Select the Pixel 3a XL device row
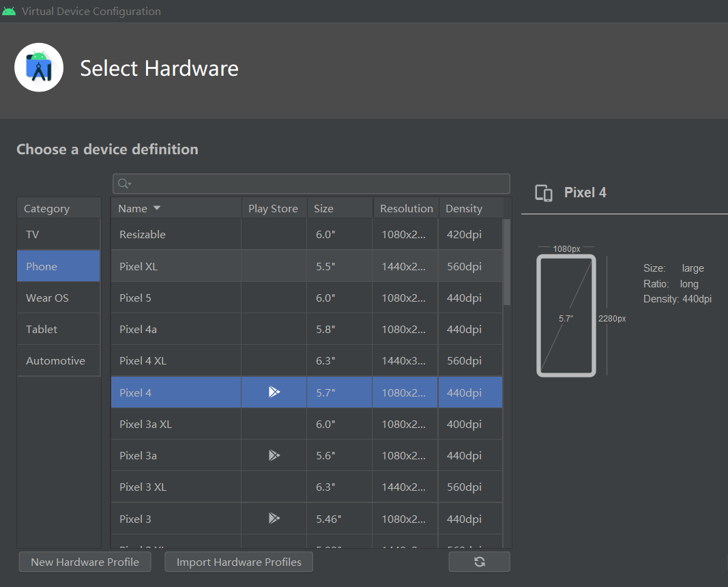This screenshot has height=587, width=728. point(306,424)
